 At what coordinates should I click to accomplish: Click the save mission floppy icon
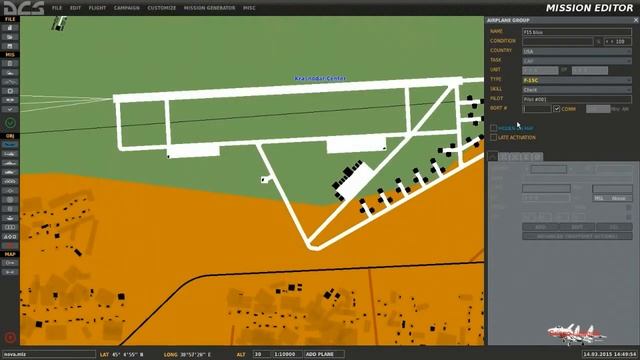click(10, 46)
